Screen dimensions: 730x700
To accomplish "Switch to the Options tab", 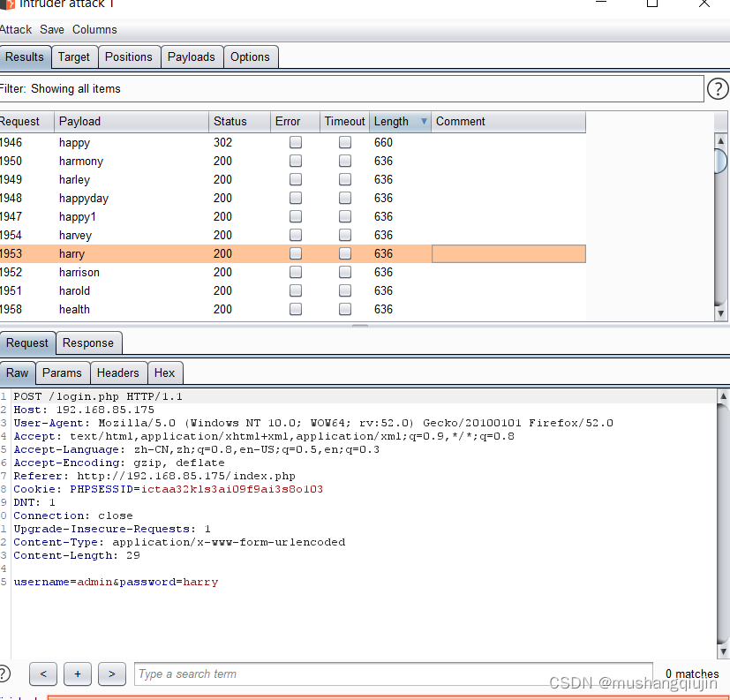I will (x=250, y=56).
